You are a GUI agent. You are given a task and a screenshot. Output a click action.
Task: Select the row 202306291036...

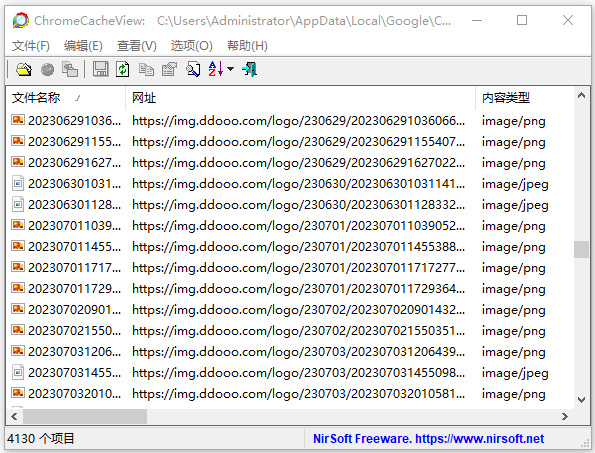[x=290, y=121]
